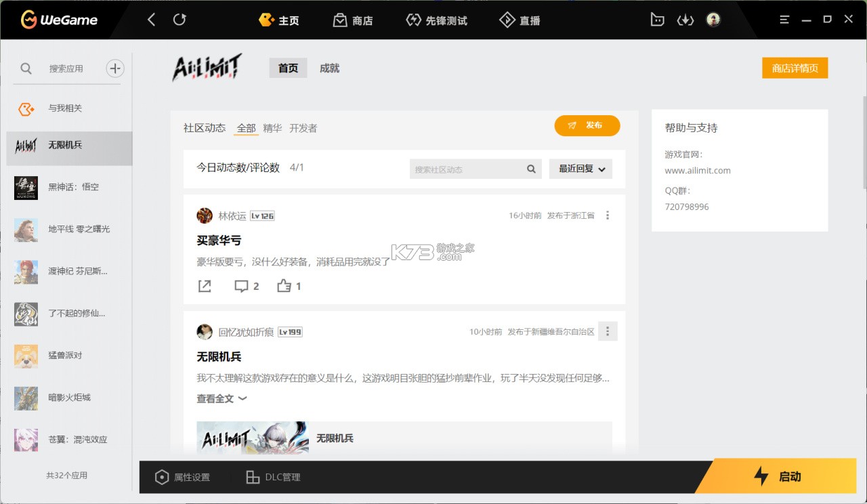Open 回忆犹如折痕 username link
Image resolution: width=867 pixels, height=504 pixels.
(x=246, y=332)
